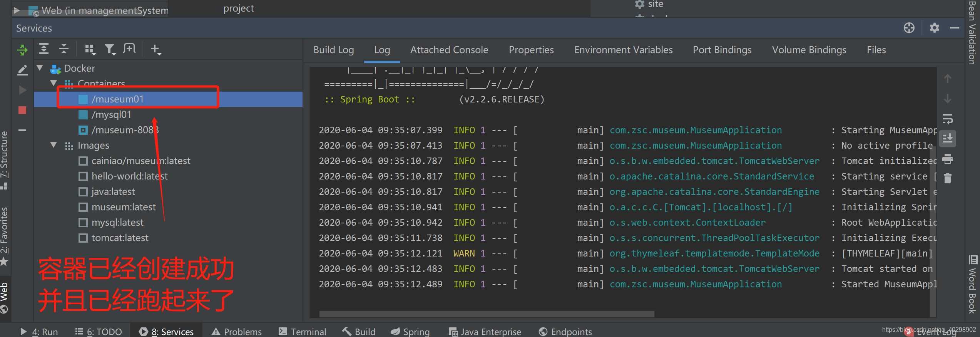
Task: Collapse the Containers node
Action: point(54,83)
